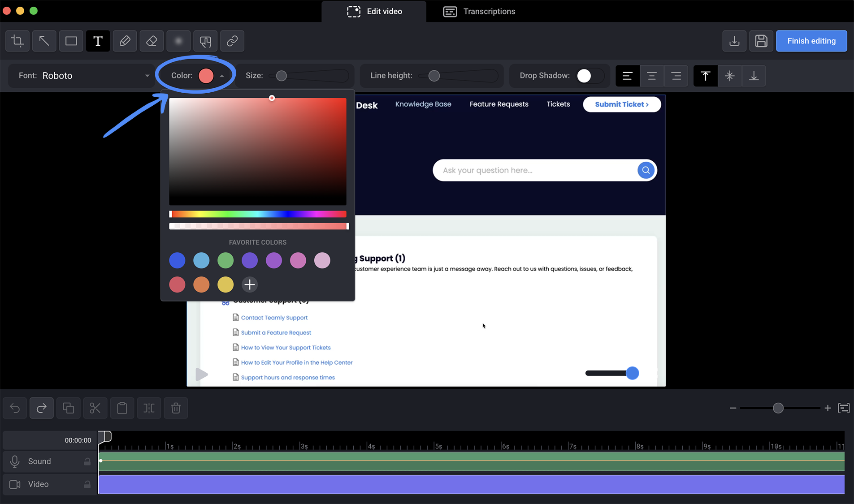Select the Crop tool
This screenshot has width=854, height=504.
17,41
